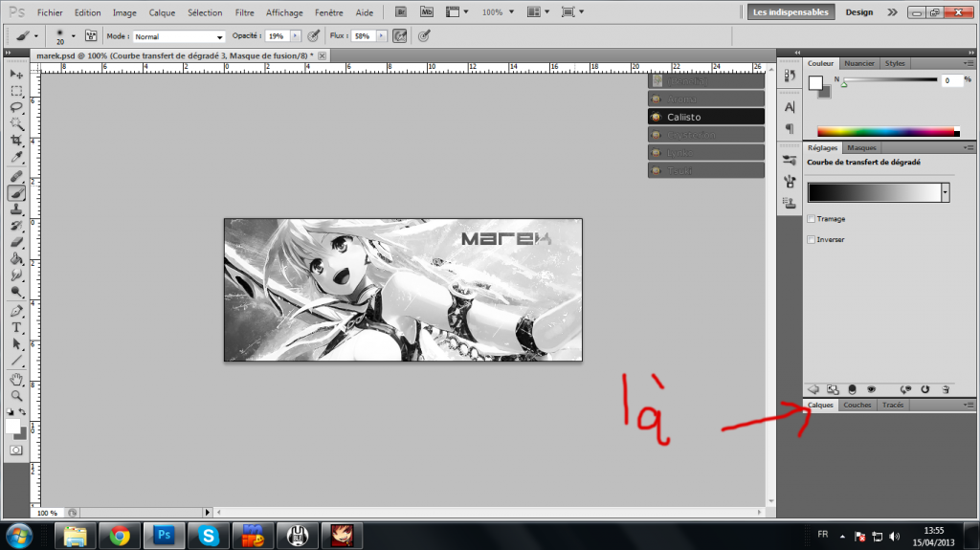Open the Flux slider arrow
The width and height of the screenshot is (980, 550).
(x=381, y=36)
